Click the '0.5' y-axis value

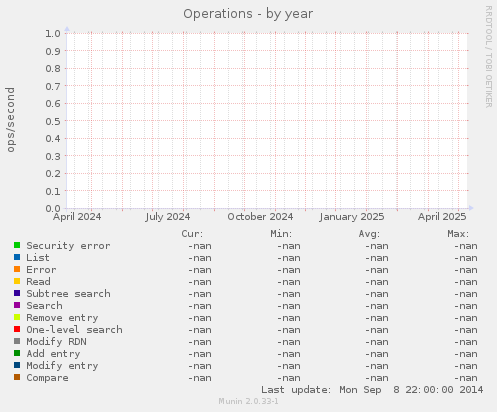(x=53, y=121)
